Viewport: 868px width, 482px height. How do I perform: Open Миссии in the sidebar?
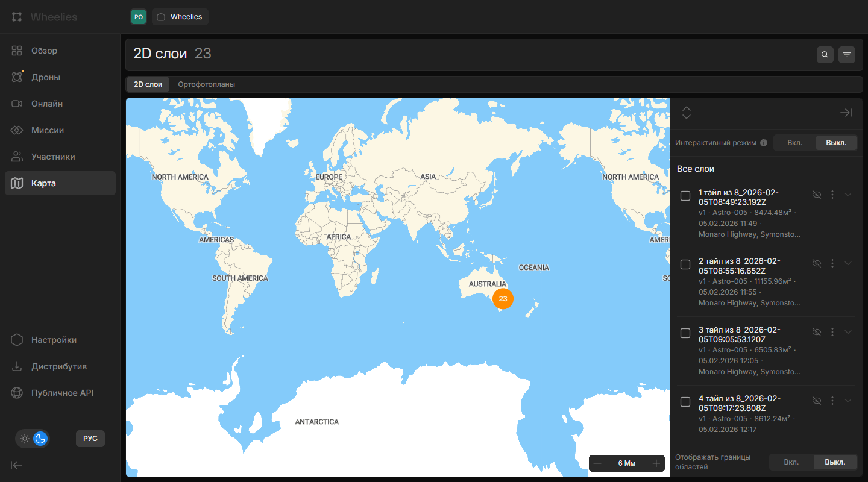[x=48, y=130]
